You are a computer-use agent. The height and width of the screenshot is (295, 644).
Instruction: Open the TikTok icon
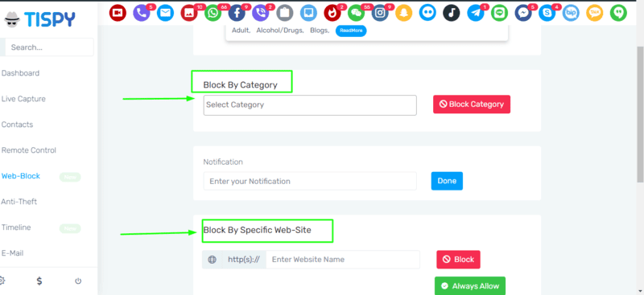click(452, 14)
